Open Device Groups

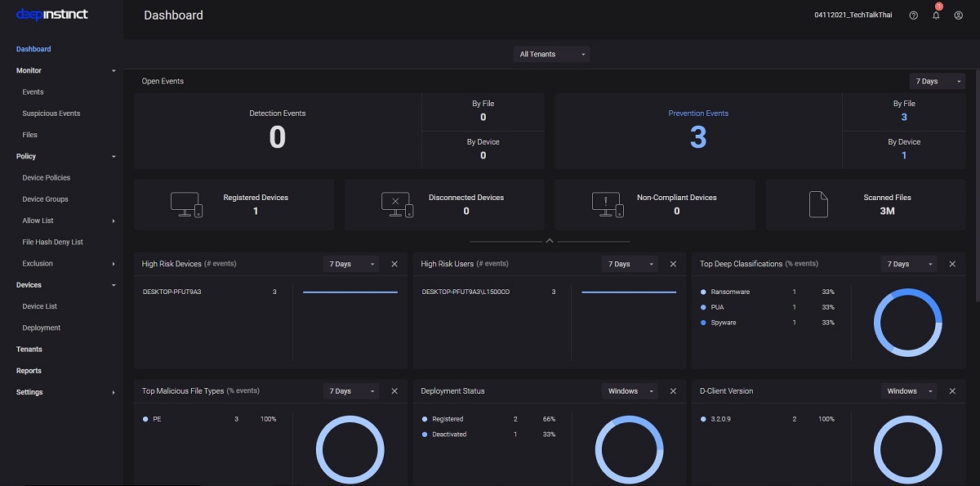(46, 199)
